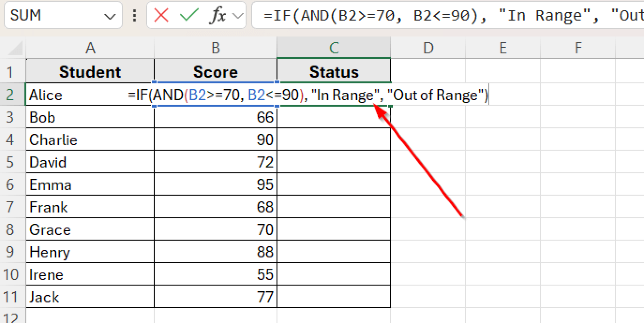Click the empty Status cell for Jack
Screen dimensions: 644x323
334,297
